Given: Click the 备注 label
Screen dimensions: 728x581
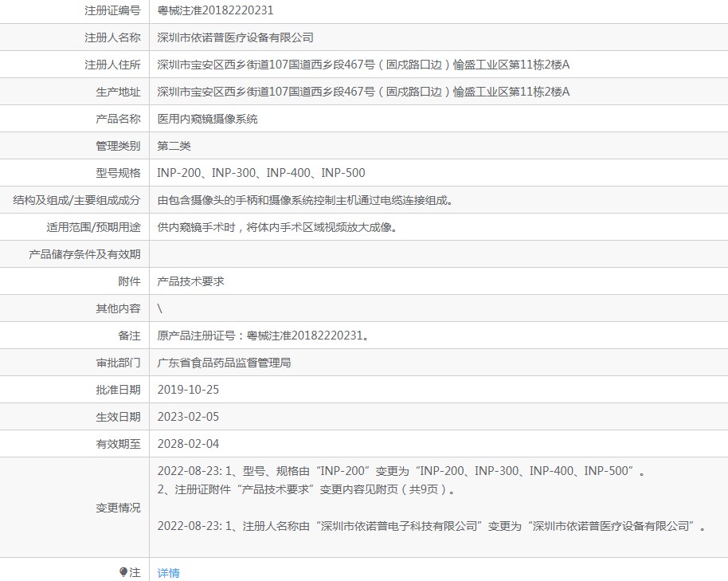Looking at the screenshot, I should (x=129, y=336).
